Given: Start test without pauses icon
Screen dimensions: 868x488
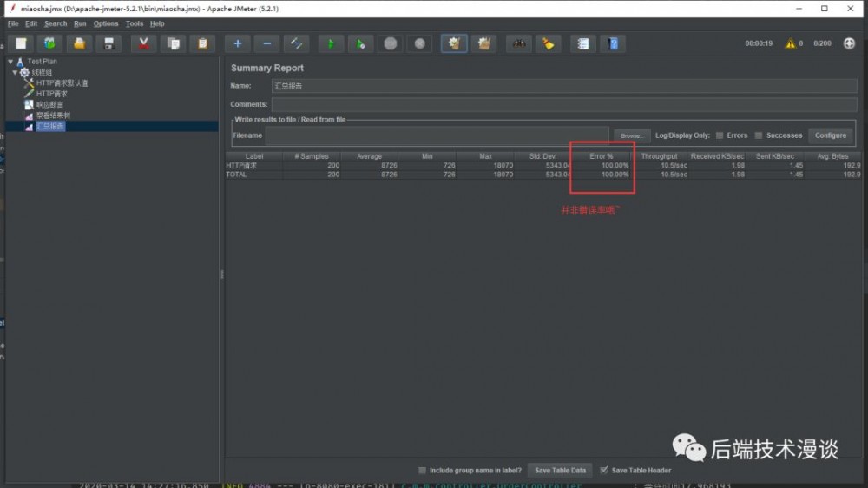Looking at the screenshot, I should (360, 43).
